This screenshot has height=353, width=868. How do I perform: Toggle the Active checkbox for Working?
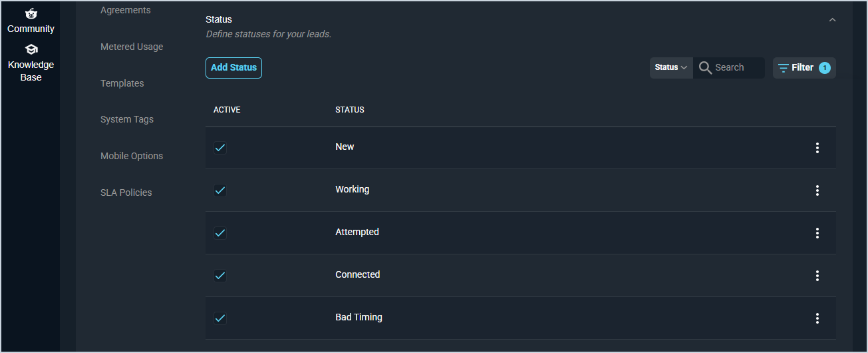click(220, 190)
